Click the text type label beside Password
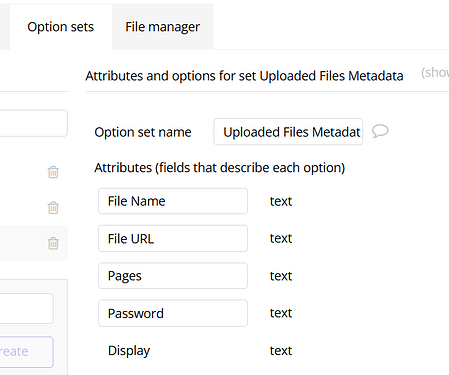The image size is (449, 375). (x=281, y=313)
